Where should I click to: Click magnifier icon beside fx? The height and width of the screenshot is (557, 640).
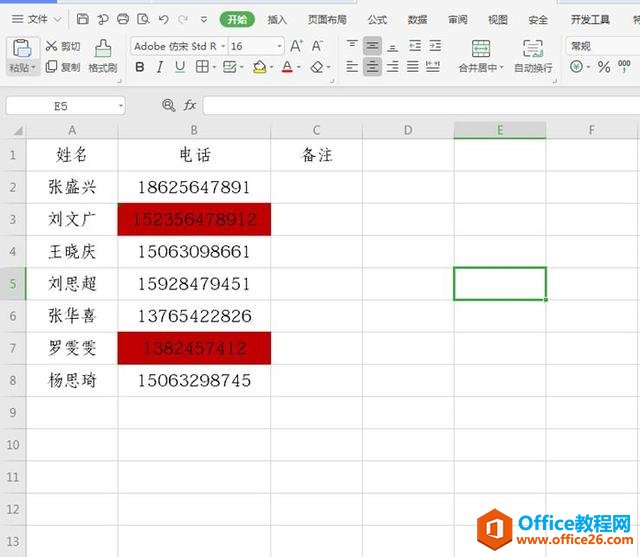[x=168, y=106]
